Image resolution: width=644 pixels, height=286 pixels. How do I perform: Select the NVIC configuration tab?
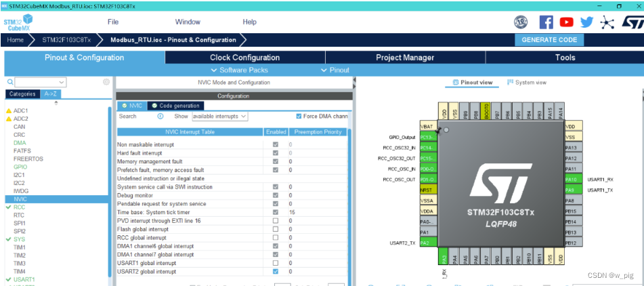[132, 106]
